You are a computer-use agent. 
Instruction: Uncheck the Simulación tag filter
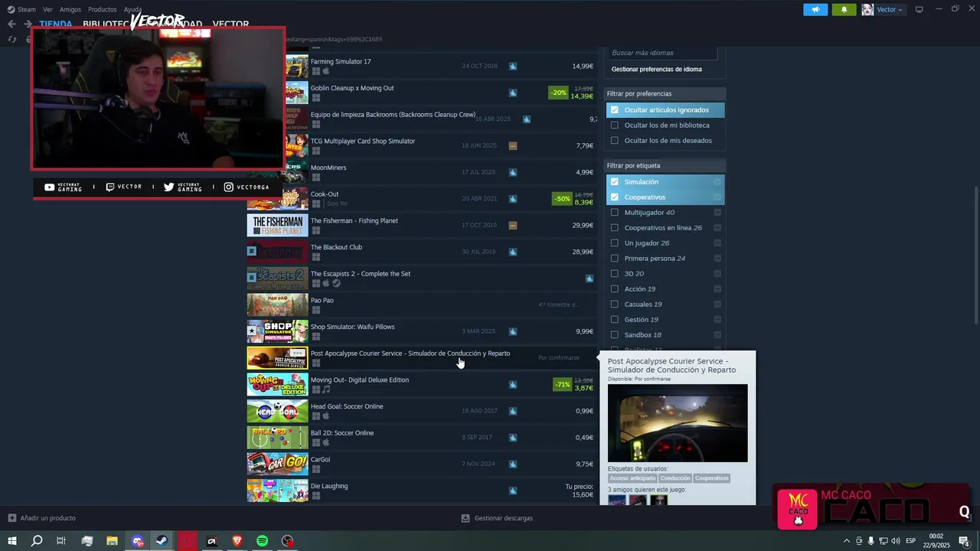point(614,182)
